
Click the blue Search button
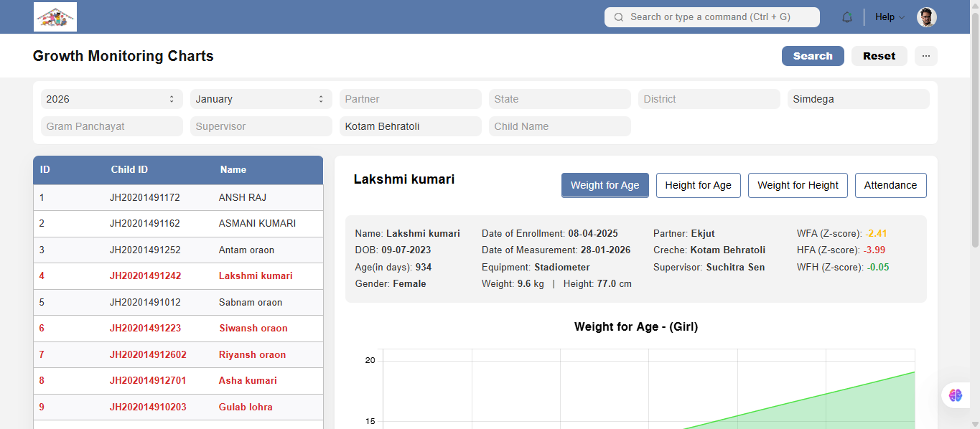point(813,56)
